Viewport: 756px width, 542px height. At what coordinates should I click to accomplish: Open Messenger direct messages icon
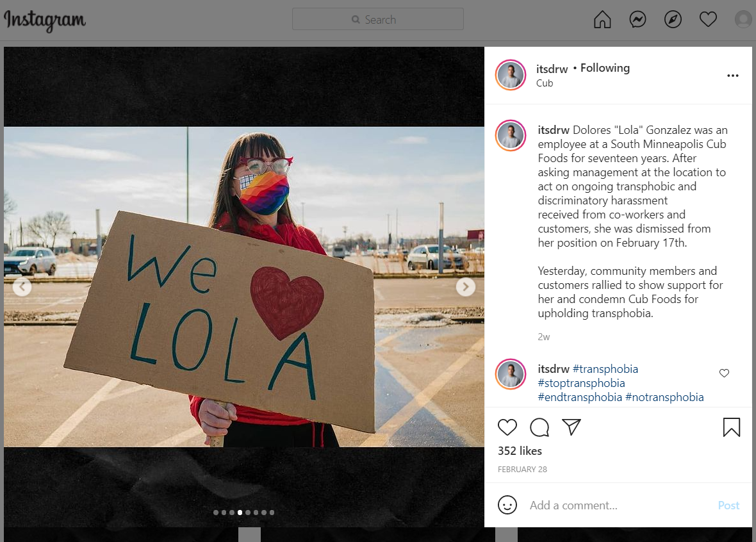tap(637, 20)
